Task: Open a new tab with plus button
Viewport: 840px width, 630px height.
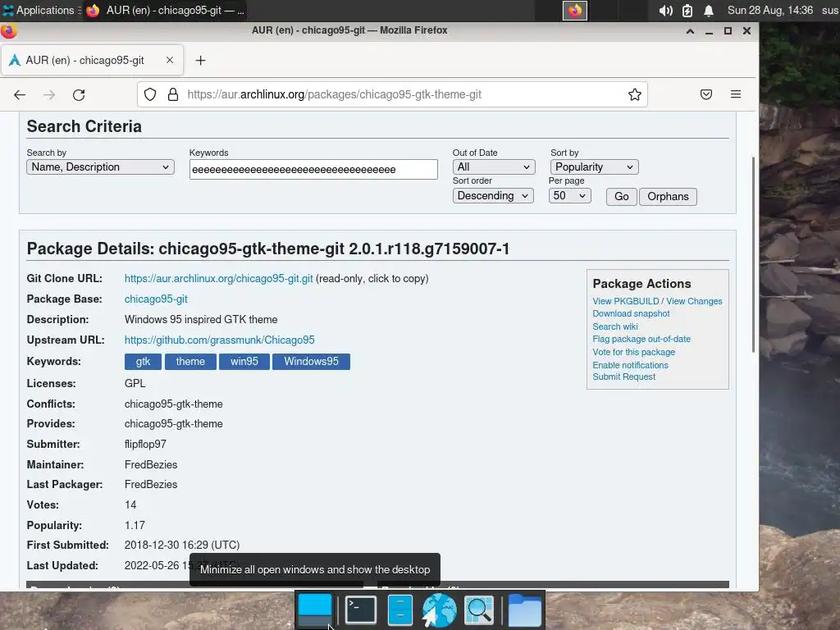Action: click(x=200, y=61)
